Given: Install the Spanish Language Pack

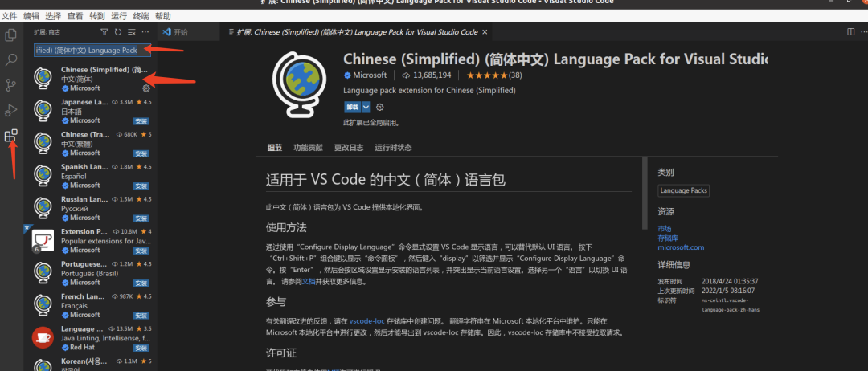Looking at the screenshot, I should tap(141, 185).
